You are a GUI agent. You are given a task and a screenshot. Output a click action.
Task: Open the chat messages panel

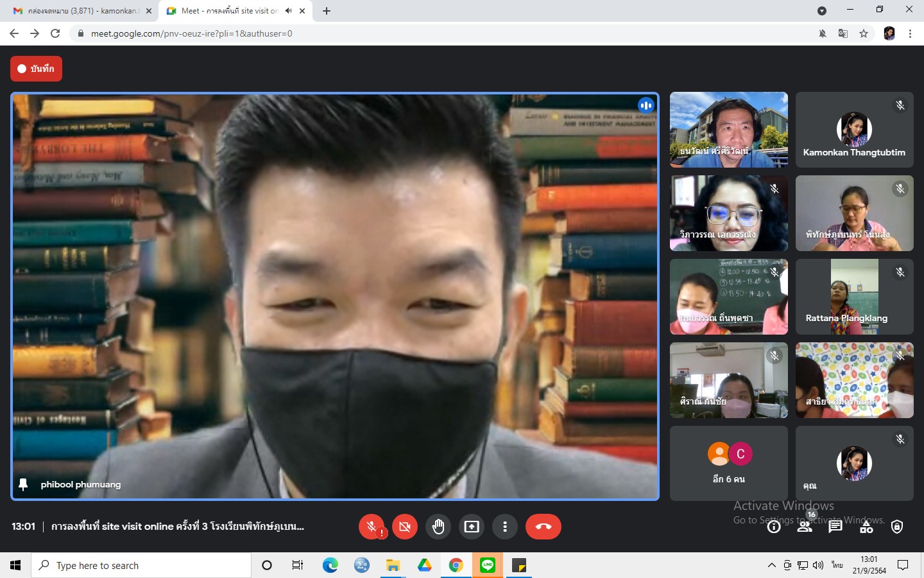tap(835, 527)
